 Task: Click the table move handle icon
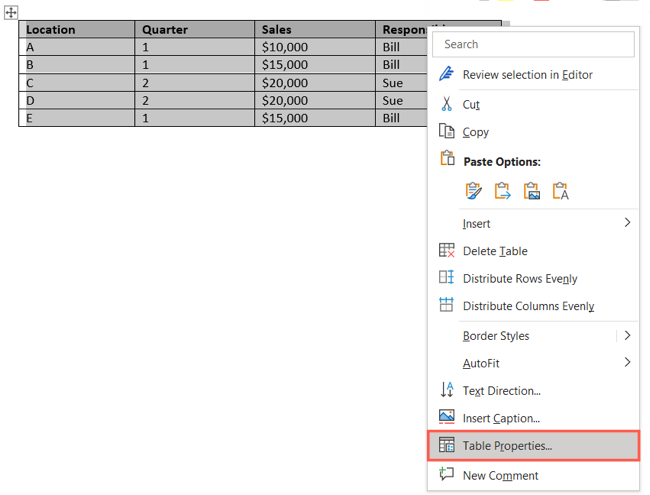pos(11,13)
